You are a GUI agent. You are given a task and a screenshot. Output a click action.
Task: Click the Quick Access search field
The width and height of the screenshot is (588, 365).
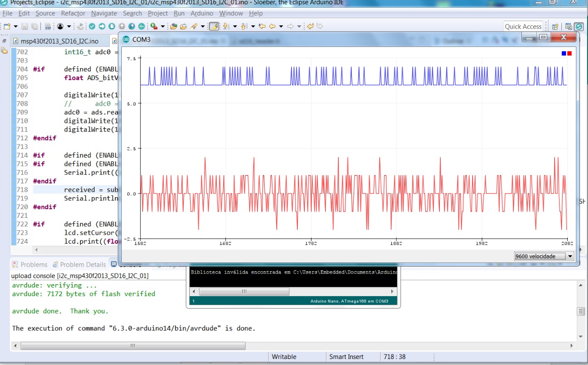coord(523,27)
